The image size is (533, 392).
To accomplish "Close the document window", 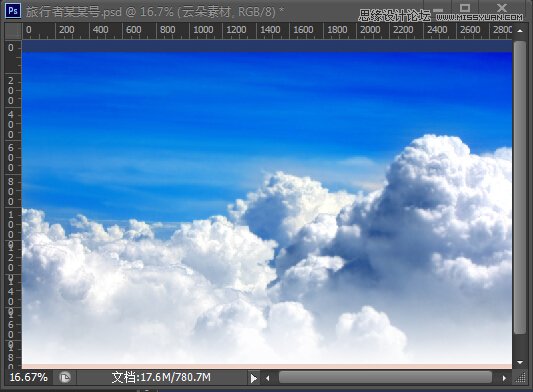I will click(x=502, y=7).
